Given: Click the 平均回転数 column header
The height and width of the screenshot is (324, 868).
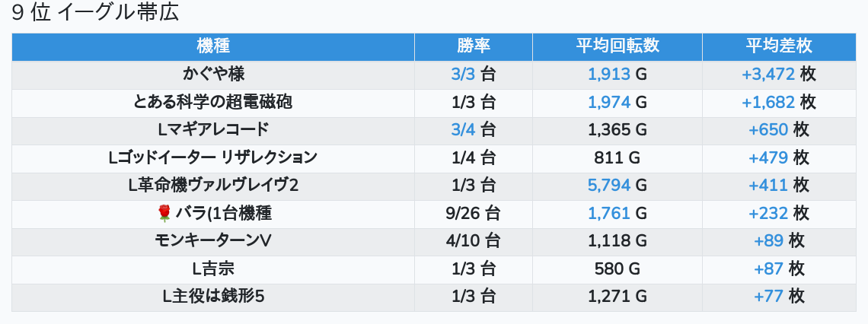Looking at the screenshot, I should coord(617,46).
